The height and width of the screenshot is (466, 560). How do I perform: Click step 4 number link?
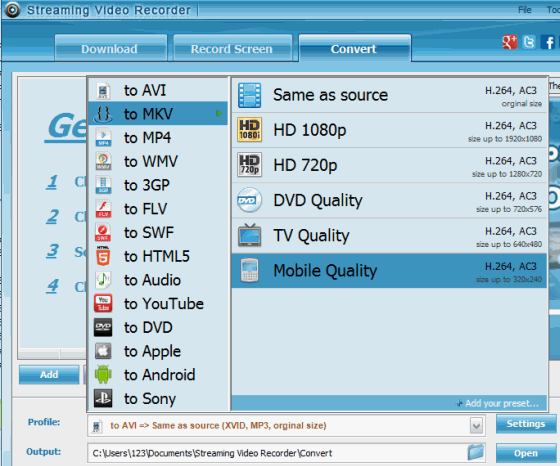(52, 286)
